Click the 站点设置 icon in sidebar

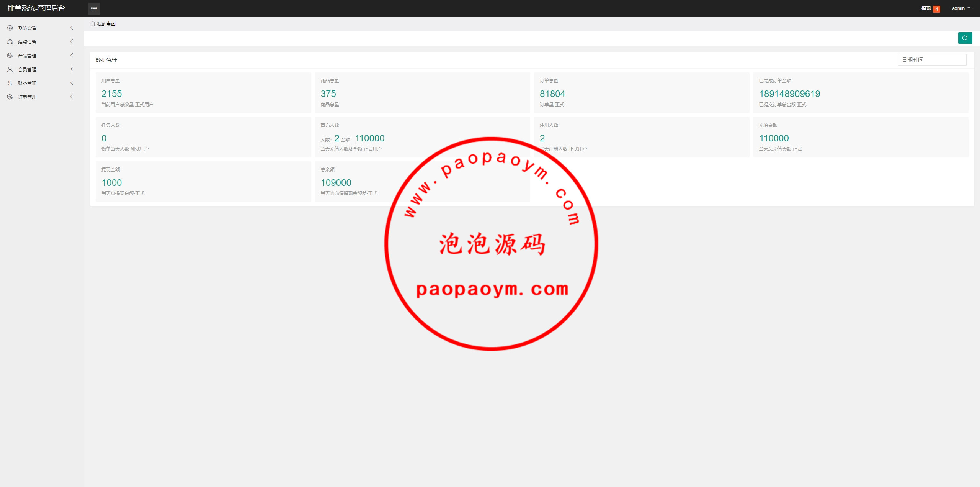pyautogui.click(x=10, y=42)
